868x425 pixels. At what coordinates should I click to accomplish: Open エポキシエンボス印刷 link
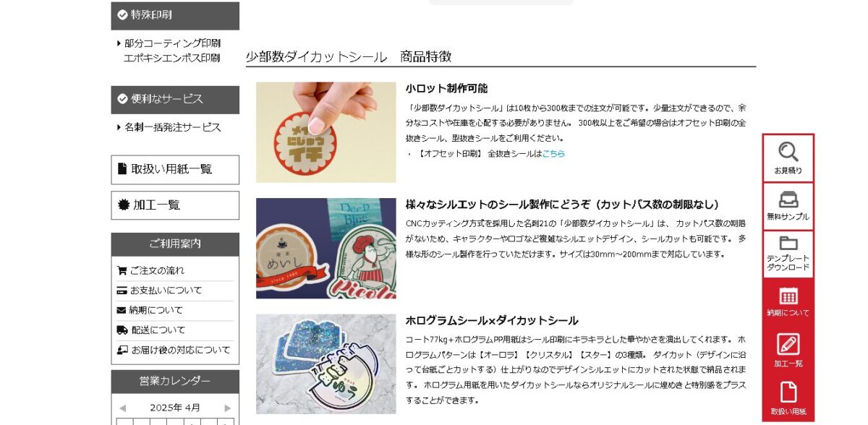pos(172,58)
